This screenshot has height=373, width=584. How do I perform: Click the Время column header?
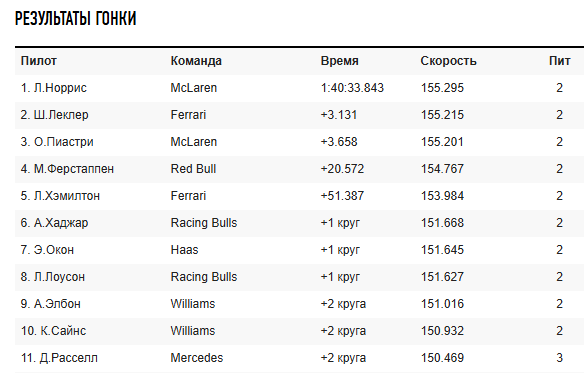click(339, 61)
